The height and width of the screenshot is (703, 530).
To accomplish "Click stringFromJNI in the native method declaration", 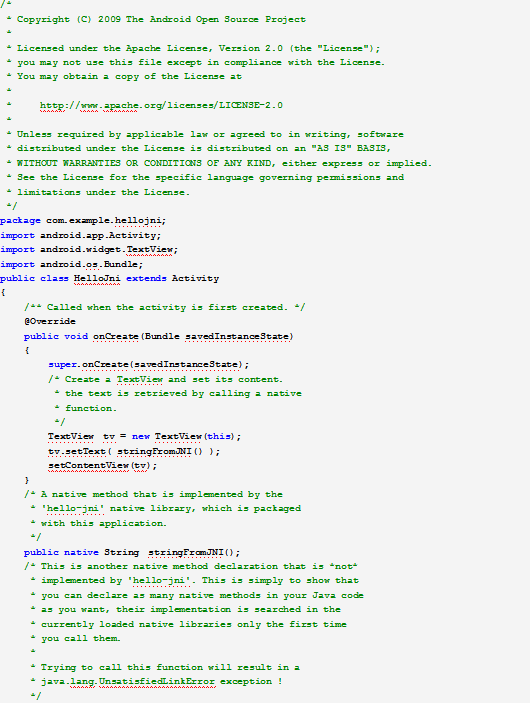I will pos(186,552).
